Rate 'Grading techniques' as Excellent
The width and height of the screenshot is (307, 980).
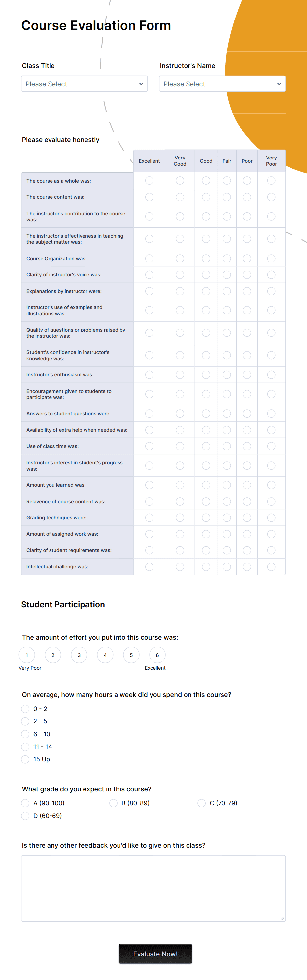click(x=149, y=518)
